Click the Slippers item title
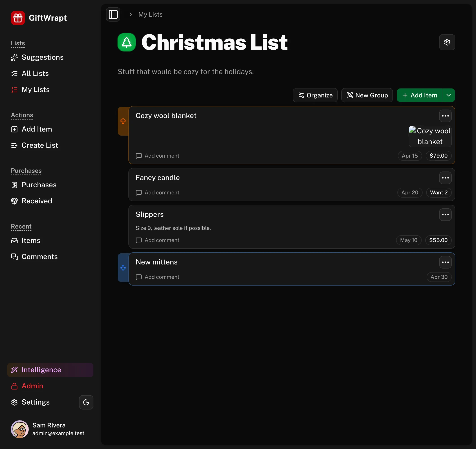This screenshot has height=449, width=476. [x=150, y=215]
